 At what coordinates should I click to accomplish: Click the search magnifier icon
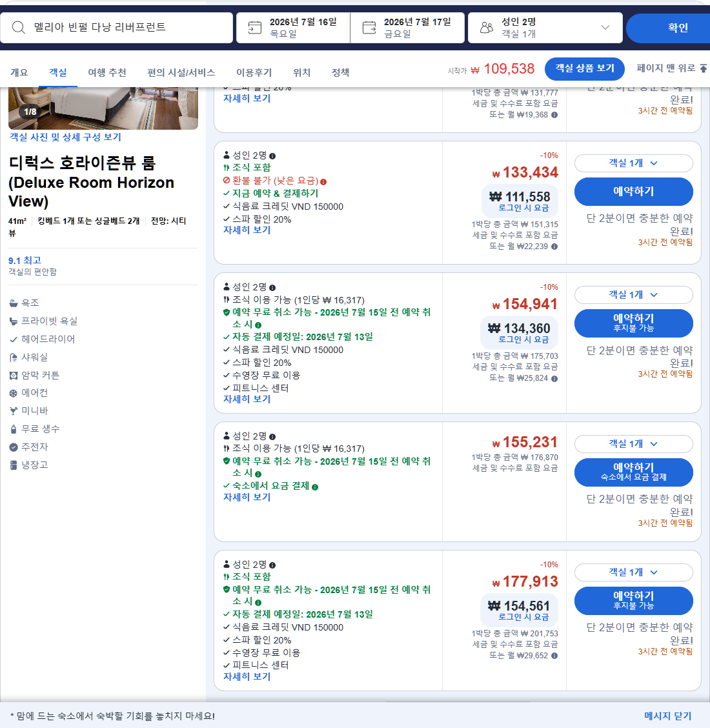pyautogui.click(x=19, y=27)
